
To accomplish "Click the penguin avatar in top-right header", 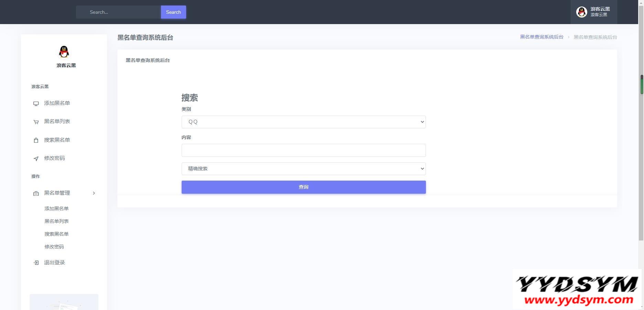I will coord(581,12).
